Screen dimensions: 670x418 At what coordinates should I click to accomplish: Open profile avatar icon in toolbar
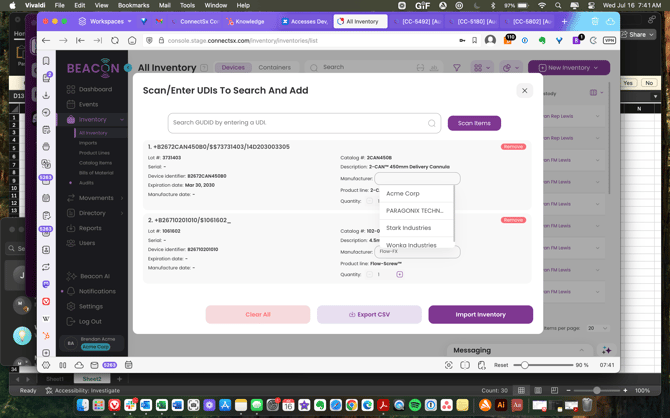[x=491, y=40]
